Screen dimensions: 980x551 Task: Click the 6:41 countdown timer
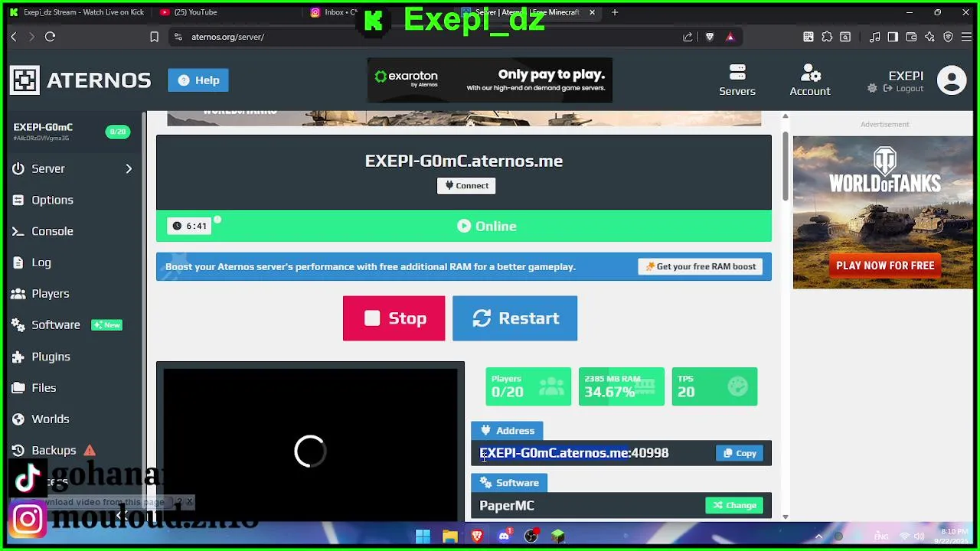(189, 226)
